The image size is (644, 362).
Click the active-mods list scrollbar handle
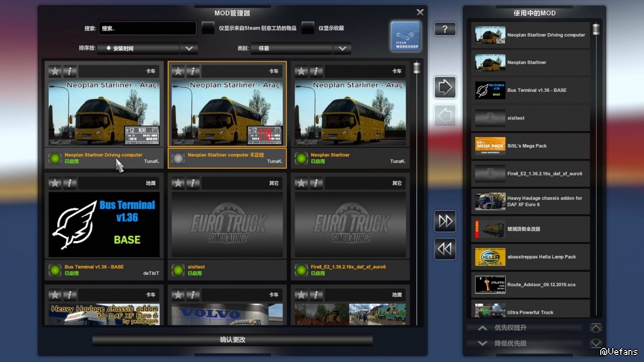(596, 29)
